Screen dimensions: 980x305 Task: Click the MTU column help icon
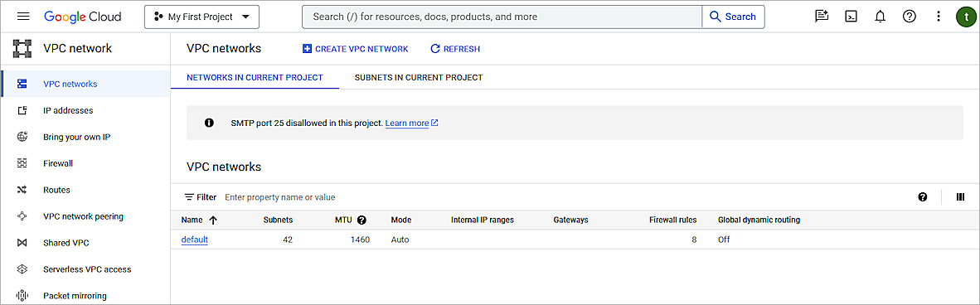(361, 220)
